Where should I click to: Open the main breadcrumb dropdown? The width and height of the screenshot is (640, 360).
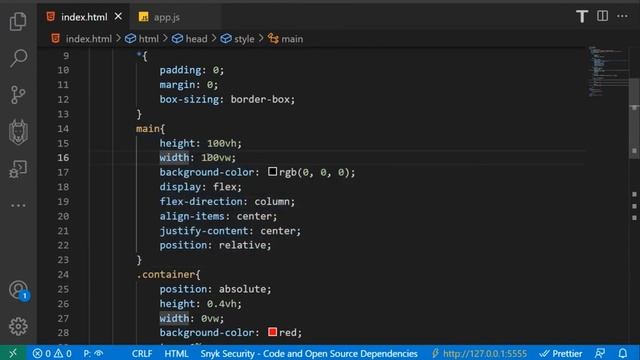click(x=286, y=39)
